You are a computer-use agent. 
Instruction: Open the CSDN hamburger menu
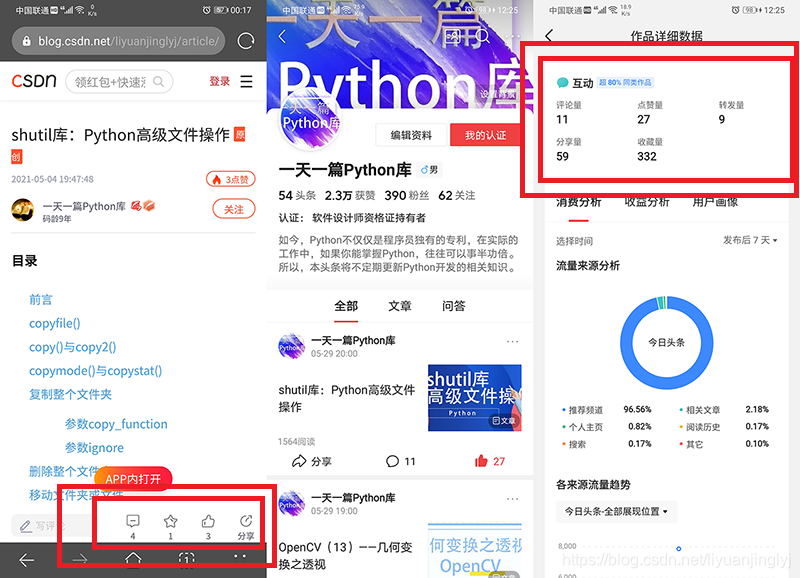(246, 81)
